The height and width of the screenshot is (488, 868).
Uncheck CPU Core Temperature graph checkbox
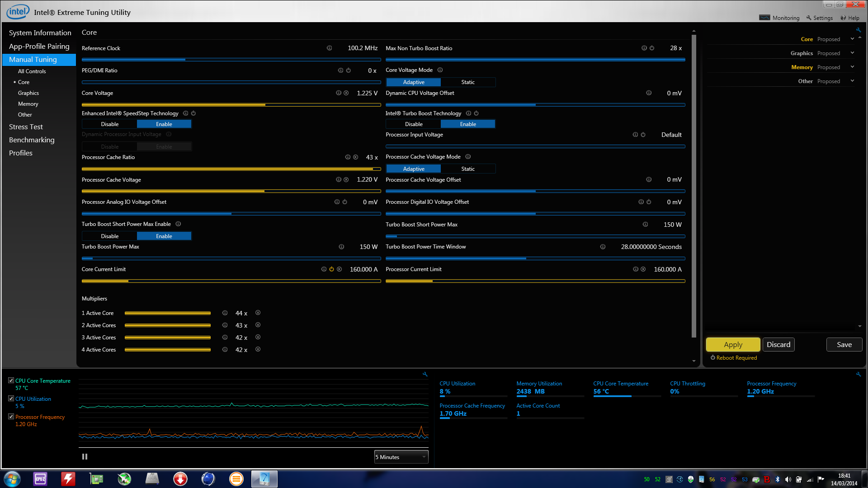click(11, 380)
